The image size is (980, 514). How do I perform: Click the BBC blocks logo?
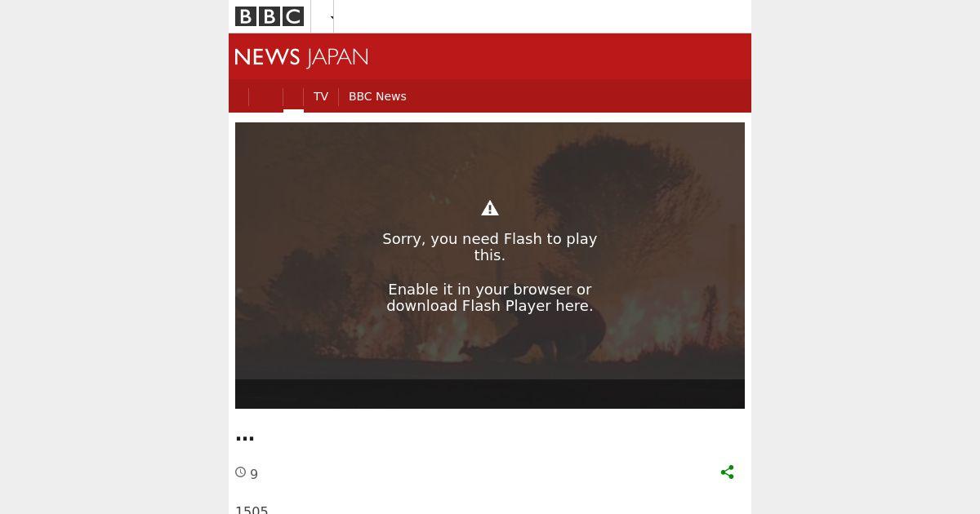click(x=269, y=16)
